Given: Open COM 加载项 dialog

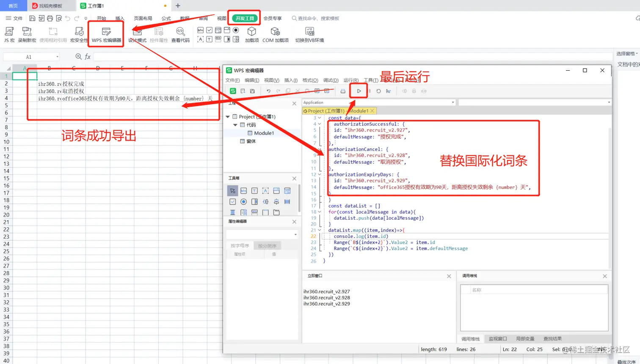Looking at the screenshot, I should click(x=275, y=34).
